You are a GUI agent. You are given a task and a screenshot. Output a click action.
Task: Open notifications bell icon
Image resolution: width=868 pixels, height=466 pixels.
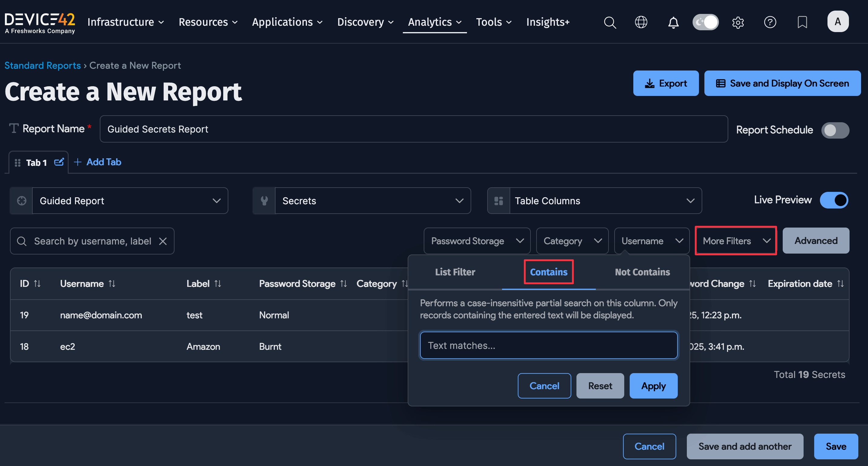[x=673, y=22]
